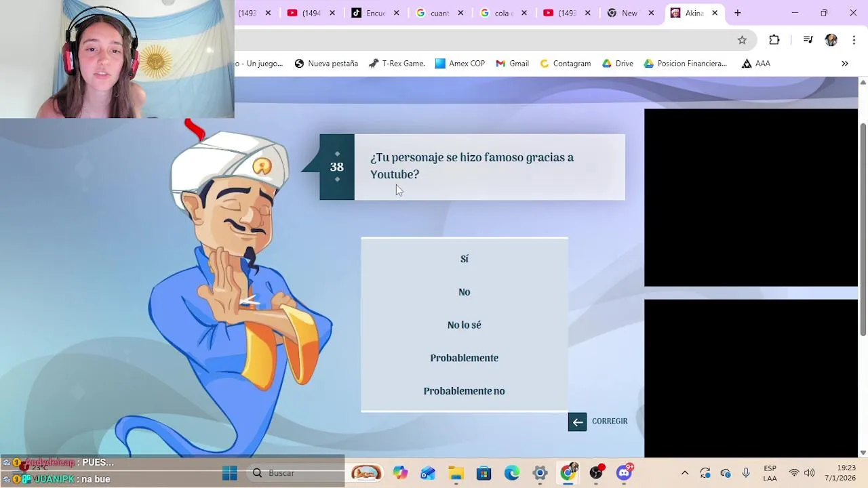868x488 pixels.
Task: Click the CORREGIR link
Action: [610, 422]
